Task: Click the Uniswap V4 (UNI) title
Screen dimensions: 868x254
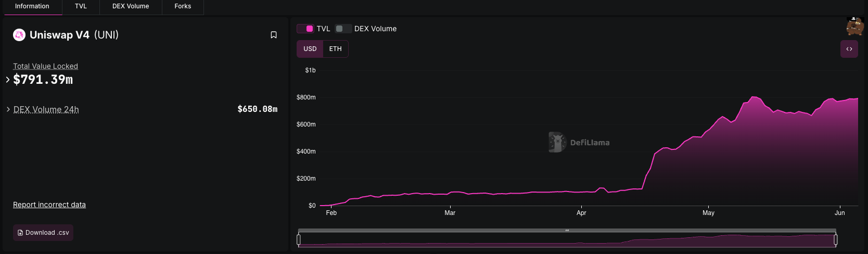Action: (x=74, y=35)
